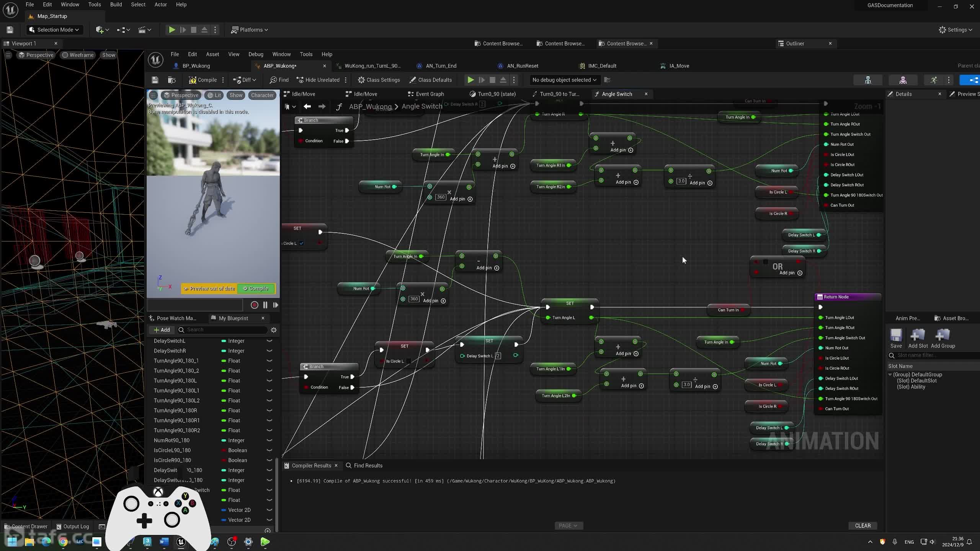The height and width of the screenshot is (551, 980).
Task: Step forward the animation preview
Action: [x=275, y=305]
